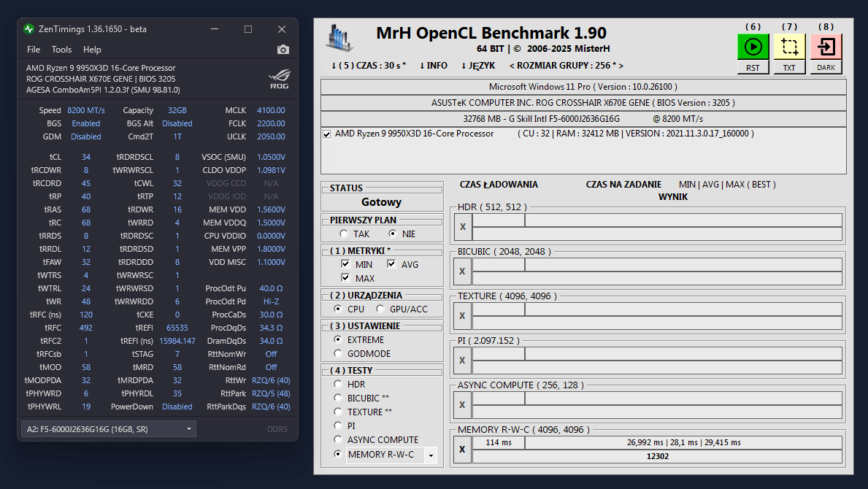Click the Gotowy status text
Screen dimensions: 868x489
pos(381,202)
